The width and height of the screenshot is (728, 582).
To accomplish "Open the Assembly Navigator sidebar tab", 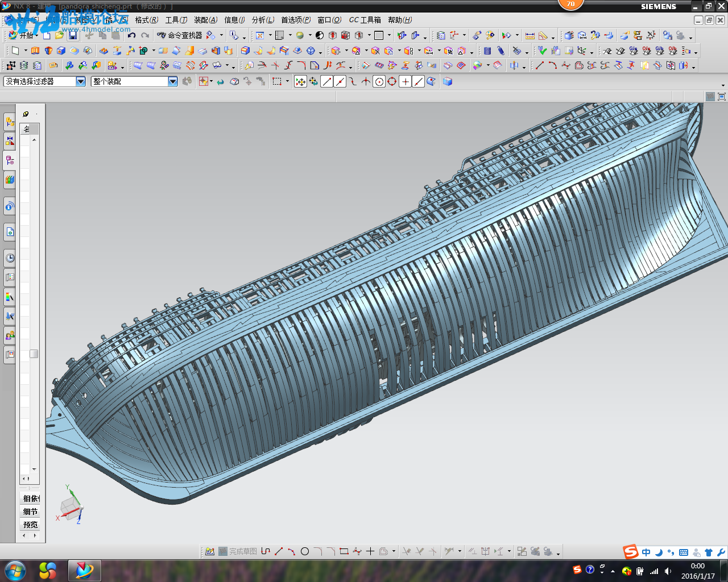I will tap(10, 122).
